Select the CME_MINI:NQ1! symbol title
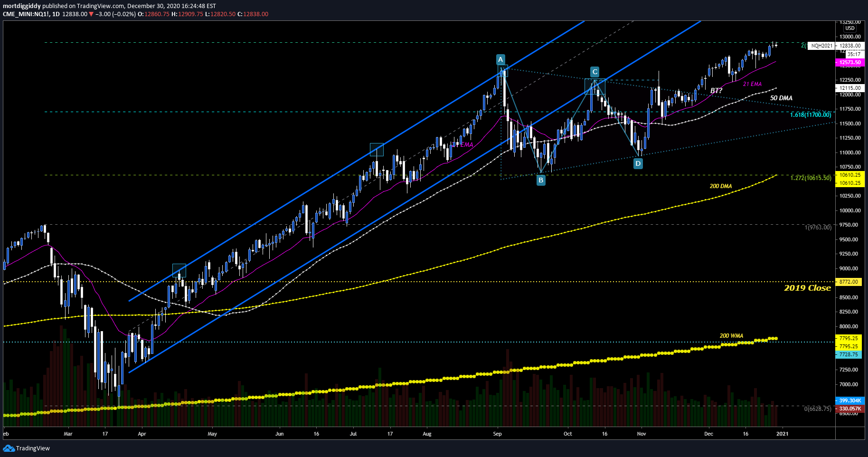The width and height of the screenshot is (868, 457). (x=25, y=14)
